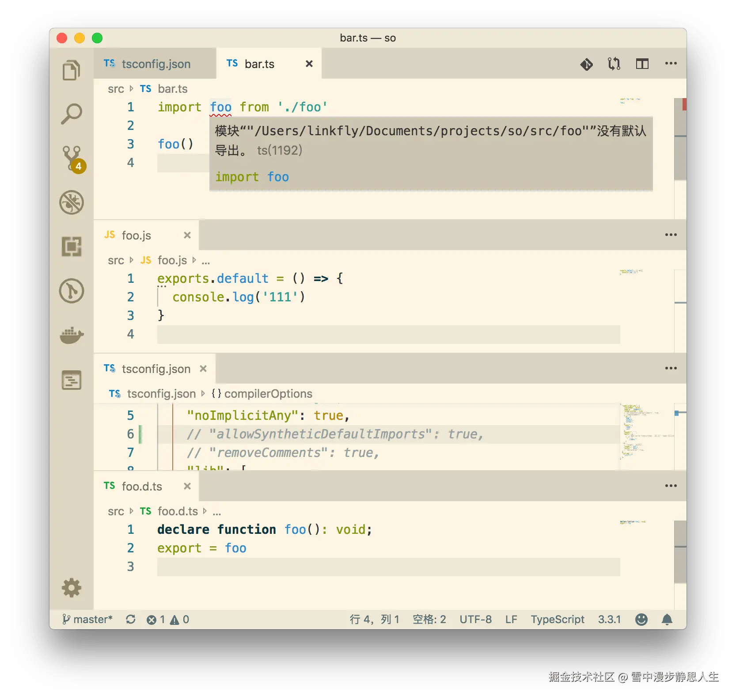Screen dimensions: 736x700
Task: Select language mode TypeScript in status bar
Action: 558,620
